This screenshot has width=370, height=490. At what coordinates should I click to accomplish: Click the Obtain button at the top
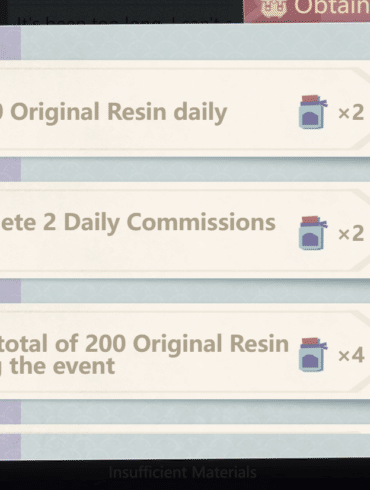307,11
